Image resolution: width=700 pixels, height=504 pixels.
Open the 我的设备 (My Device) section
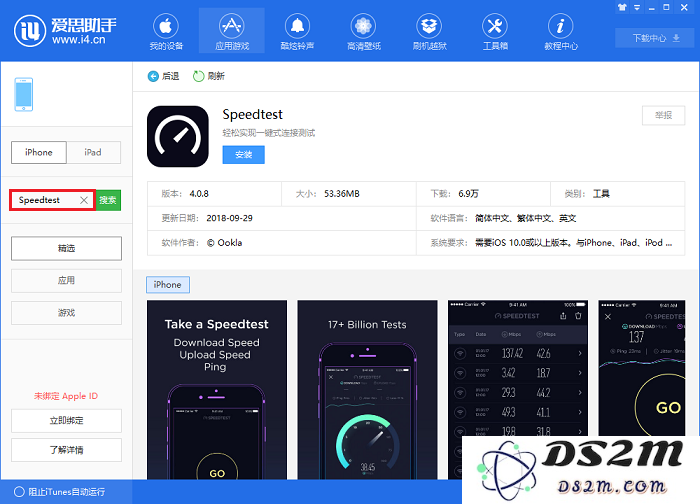[166, 31]
